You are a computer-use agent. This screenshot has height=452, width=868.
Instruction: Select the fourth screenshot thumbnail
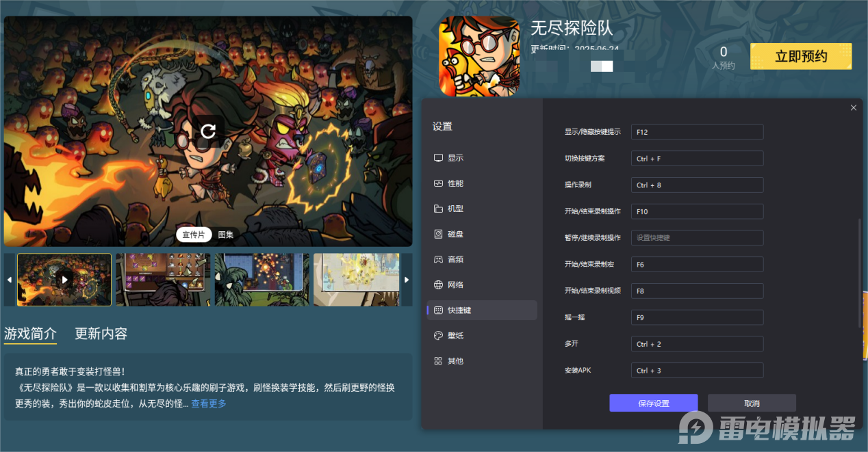(x=357, y=280)
